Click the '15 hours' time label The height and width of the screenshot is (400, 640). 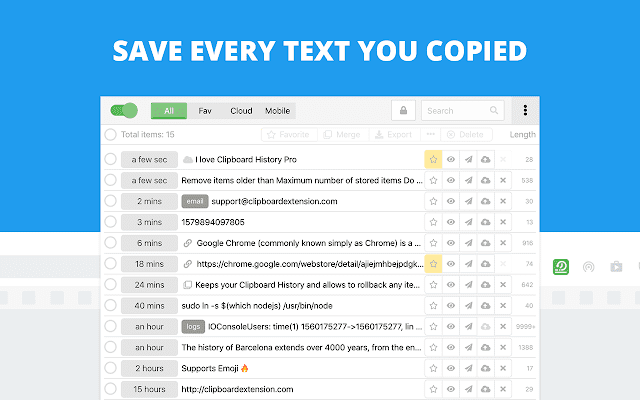[149, 389]
